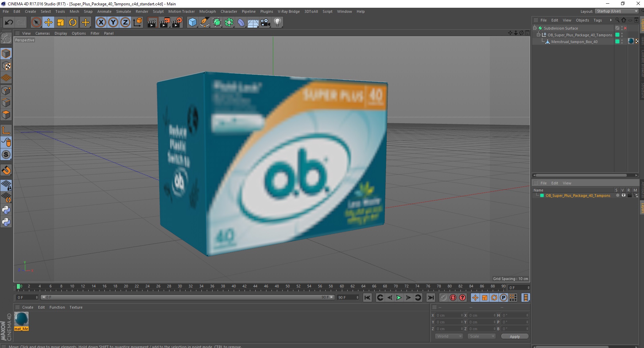Viewport: 644px width, 348px height.
Task: Click frame 30 on the timeline
Action: 180,287
